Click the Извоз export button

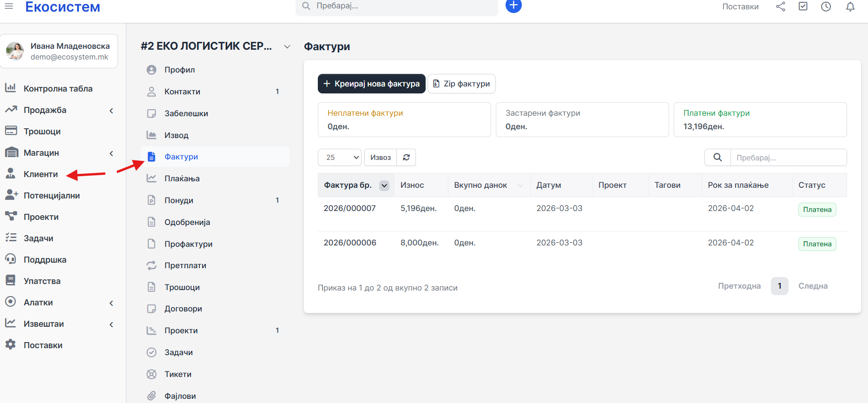pos(381,158)
